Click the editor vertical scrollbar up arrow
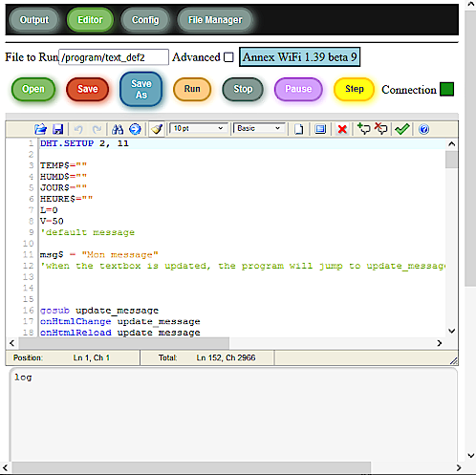 pos(451,144)
